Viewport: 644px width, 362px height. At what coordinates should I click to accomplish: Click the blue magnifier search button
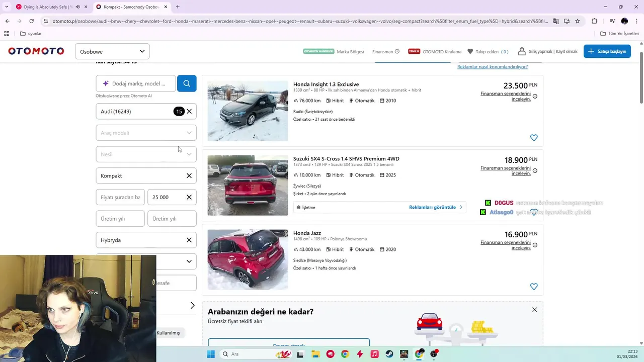[x=187, y=83]
